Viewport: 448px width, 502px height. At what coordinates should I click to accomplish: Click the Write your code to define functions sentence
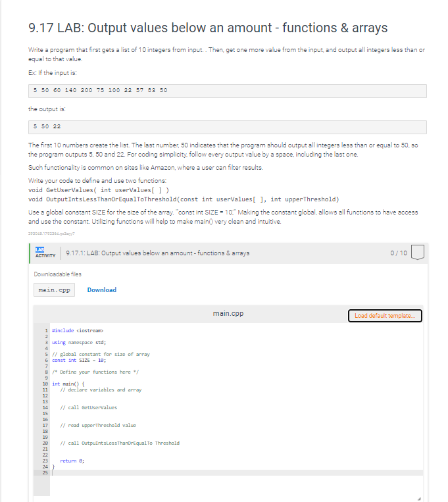click(x=97, y=180)
